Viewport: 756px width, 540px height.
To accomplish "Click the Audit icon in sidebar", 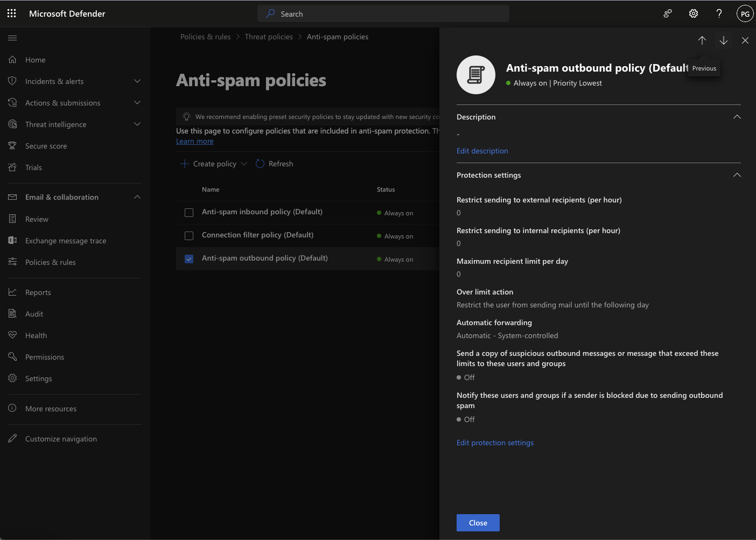I will pos(12,314).
